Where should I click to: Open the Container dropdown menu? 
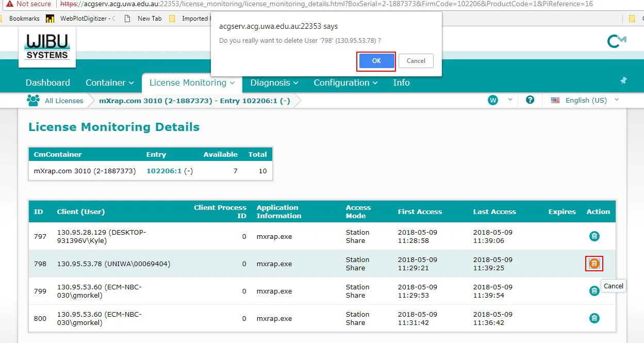tap(109, 83)
